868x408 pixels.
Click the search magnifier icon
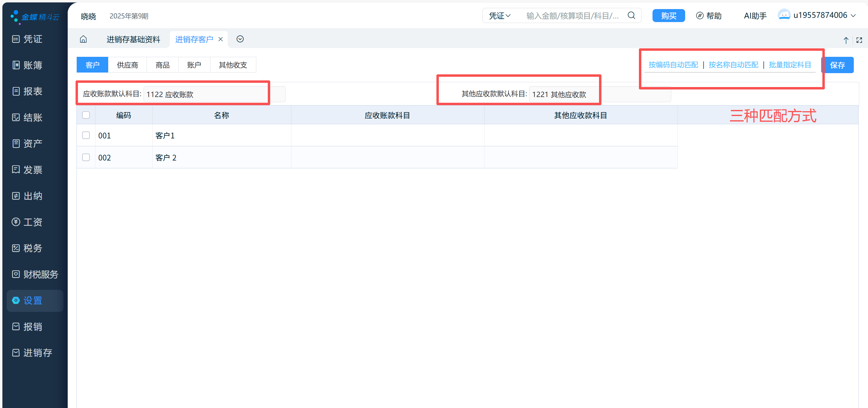coord(631,15)
